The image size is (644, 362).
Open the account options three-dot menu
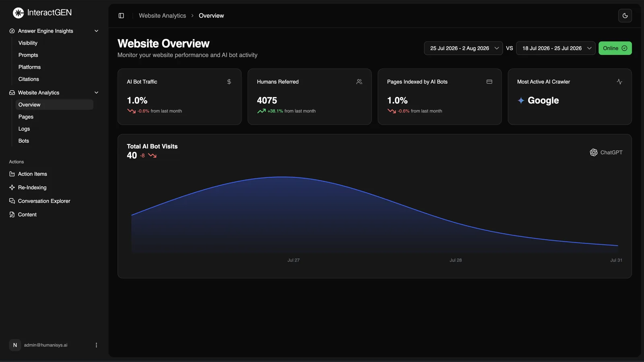(x=96, y=345)
